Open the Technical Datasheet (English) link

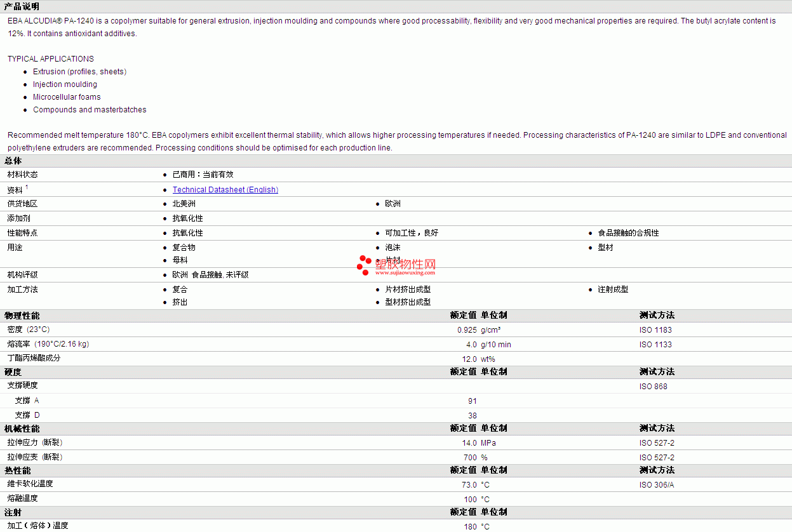coord(225,190)
